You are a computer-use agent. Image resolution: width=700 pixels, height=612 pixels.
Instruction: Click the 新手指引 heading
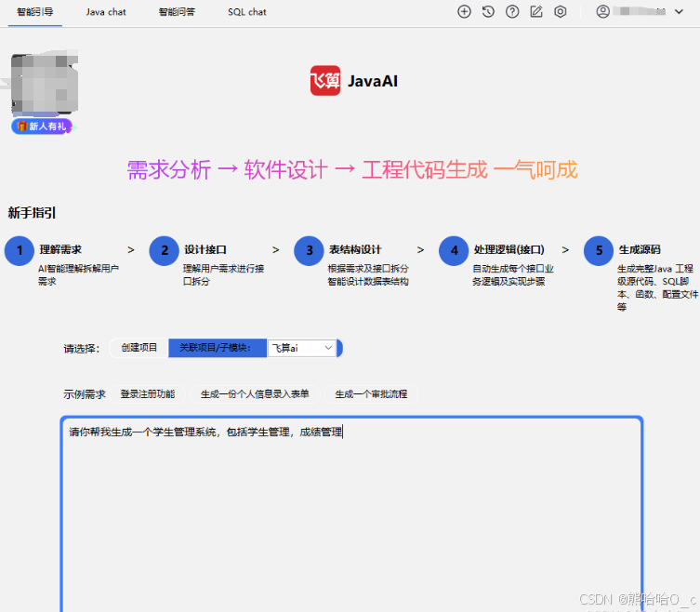tap(32, 213)
